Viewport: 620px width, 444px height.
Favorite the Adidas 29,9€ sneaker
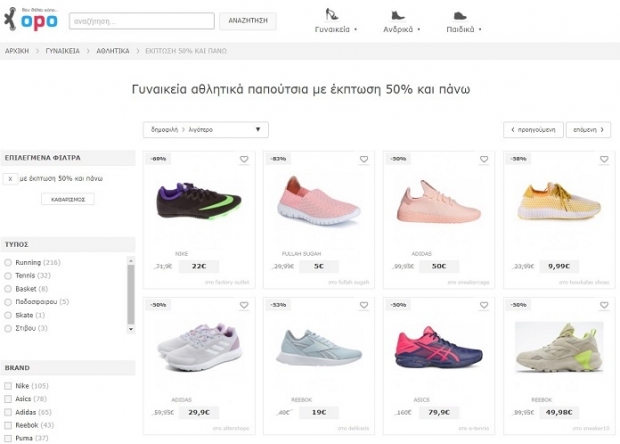pos(244,305)
